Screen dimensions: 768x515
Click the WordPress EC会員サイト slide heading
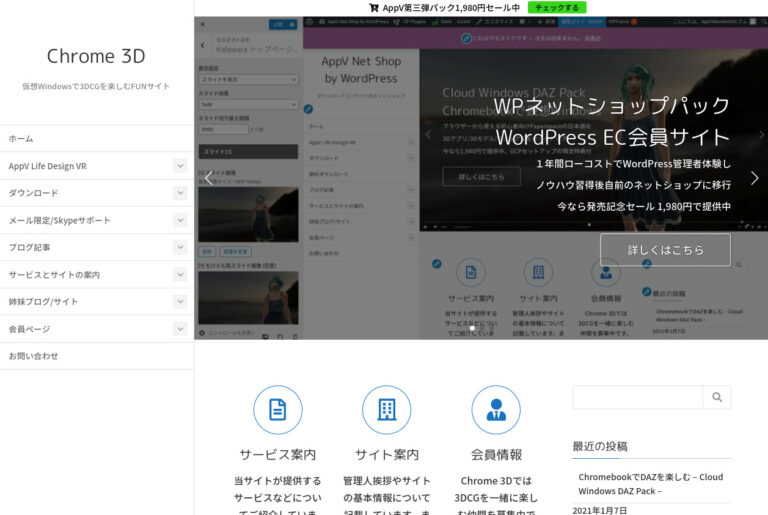click(x=613, y=138)
